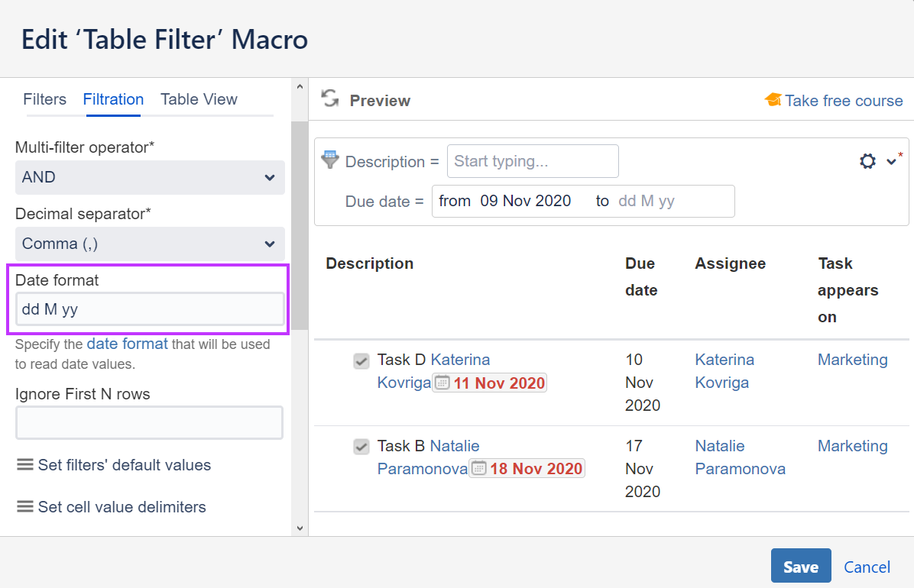Click the Ignore First N rows field
This screenshot has height=588, width=914.
tap(149, 422)
